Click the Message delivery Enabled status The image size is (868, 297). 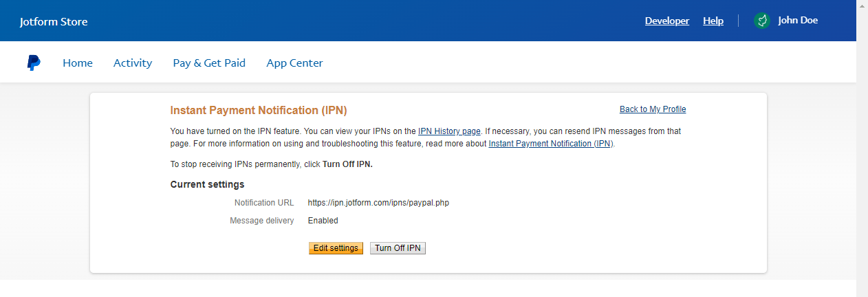coord(323,221)
